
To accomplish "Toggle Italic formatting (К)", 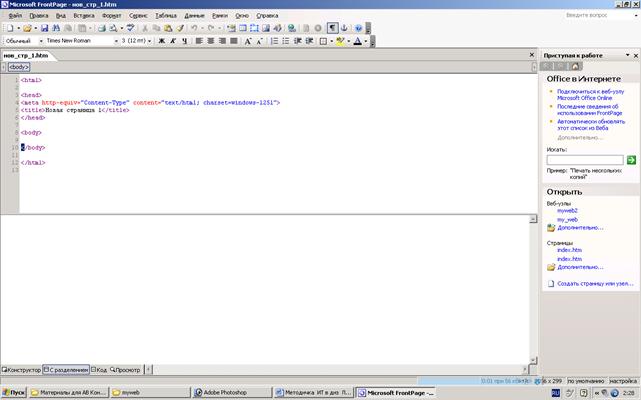I will tap(173, 41).
